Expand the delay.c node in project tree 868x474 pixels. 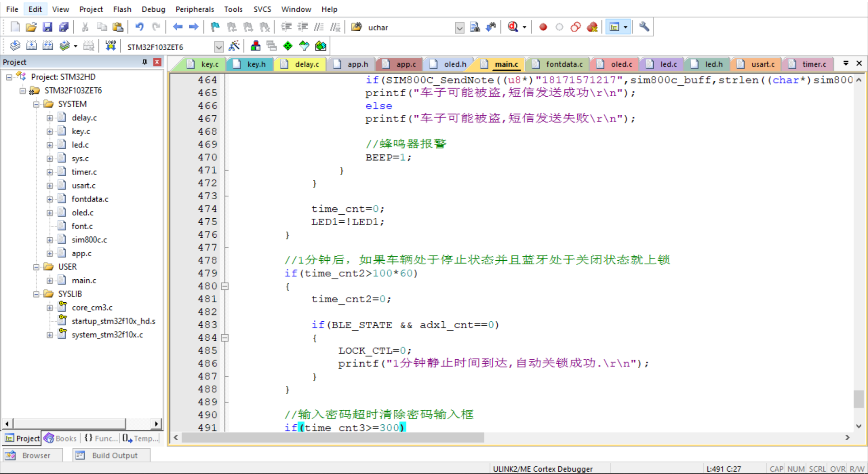pos(50,118)
